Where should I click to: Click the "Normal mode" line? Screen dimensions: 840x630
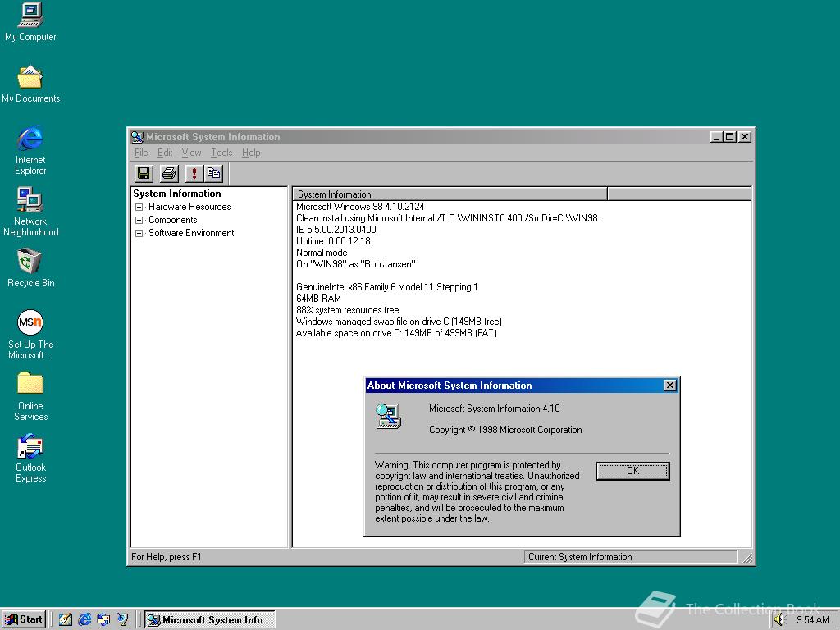pos(322,253)
